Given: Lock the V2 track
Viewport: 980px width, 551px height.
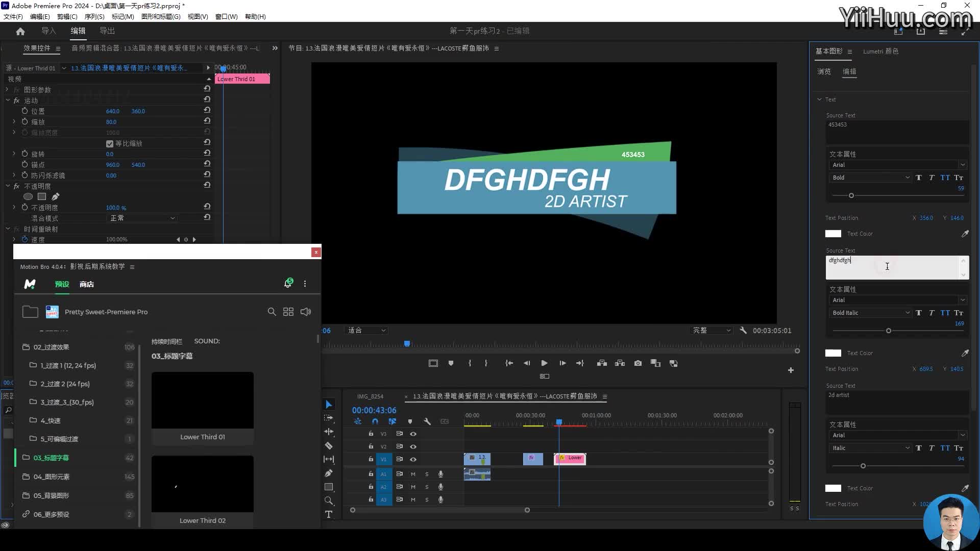Looking at the screenshot, I should click(x=371, y=446).
